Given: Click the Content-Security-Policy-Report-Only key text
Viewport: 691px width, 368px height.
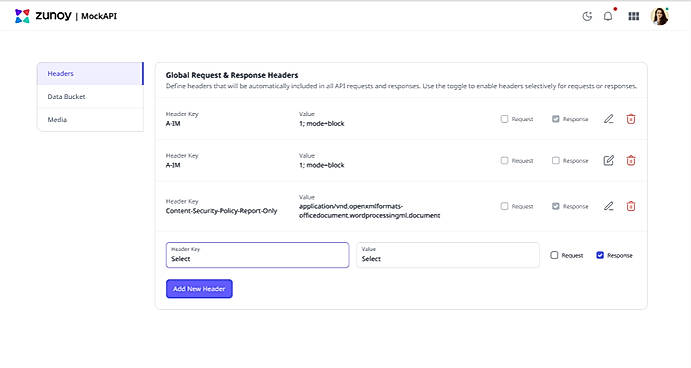Looking at the screenshot, I should [221, 211].
